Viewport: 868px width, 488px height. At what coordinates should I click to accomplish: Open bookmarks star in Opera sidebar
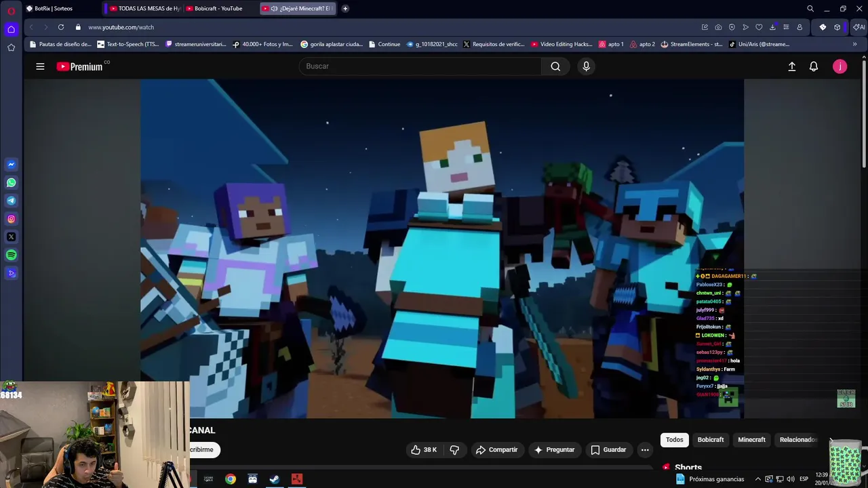point(11,47)
